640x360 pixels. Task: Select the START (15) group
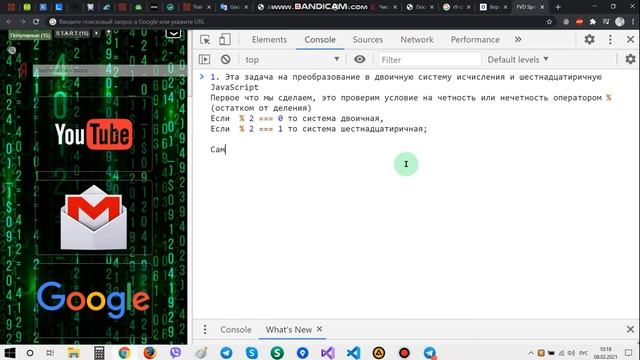[x=72, y=33]
